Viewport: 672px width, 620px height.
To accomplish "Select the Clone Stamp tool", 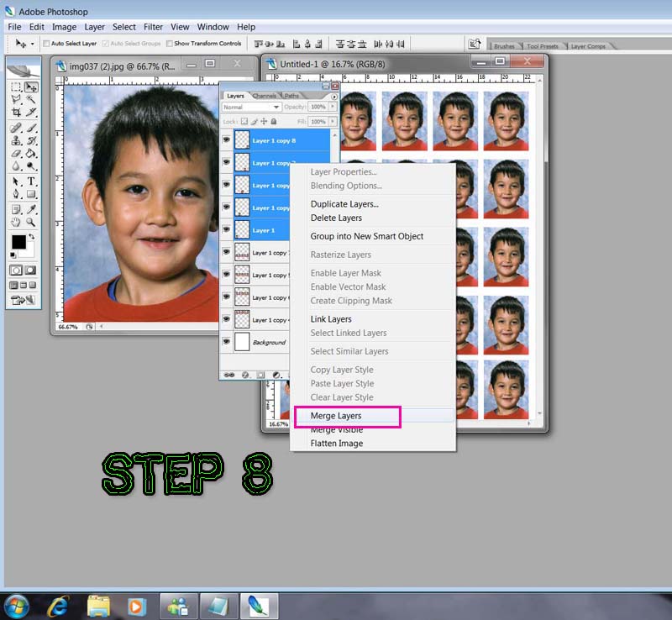I will pos(16,140).
